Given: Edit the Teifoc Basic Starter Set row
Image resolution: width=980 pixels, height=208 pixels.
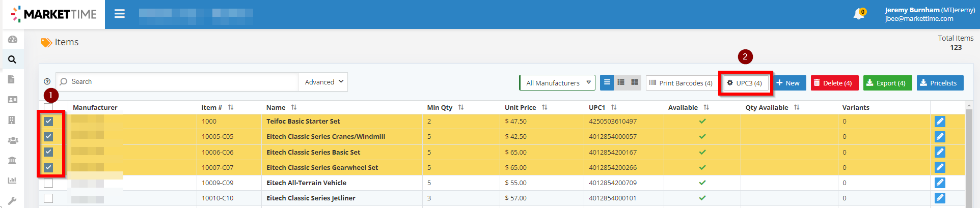Looking at the screenshot, I should [x=940, y=121].
